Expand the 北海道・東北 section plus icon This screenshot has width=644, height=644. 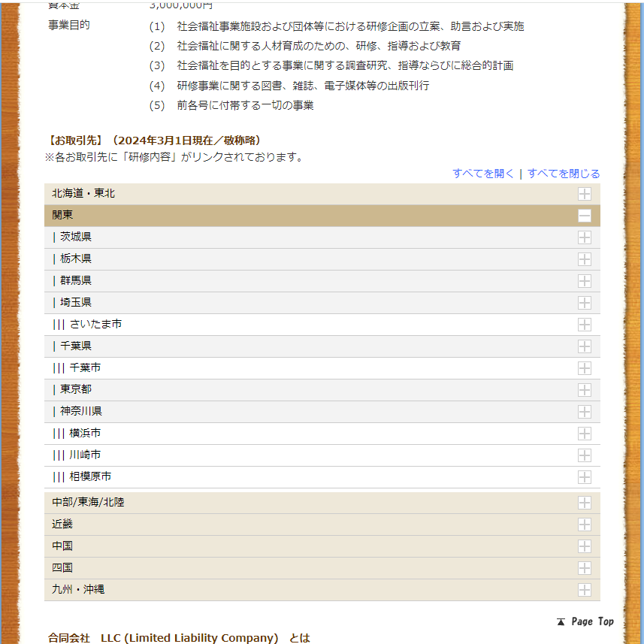584,194
